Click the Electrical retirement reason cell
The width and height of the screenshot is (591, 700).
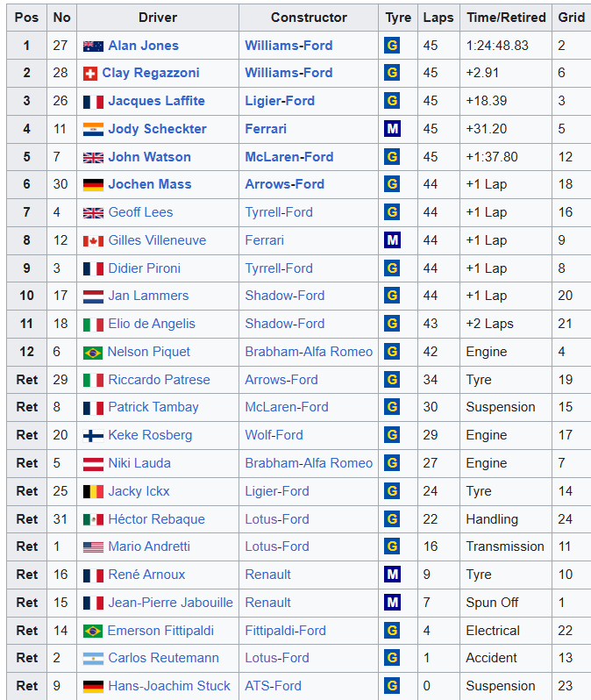pyautogui.click(x=506, y=631)
